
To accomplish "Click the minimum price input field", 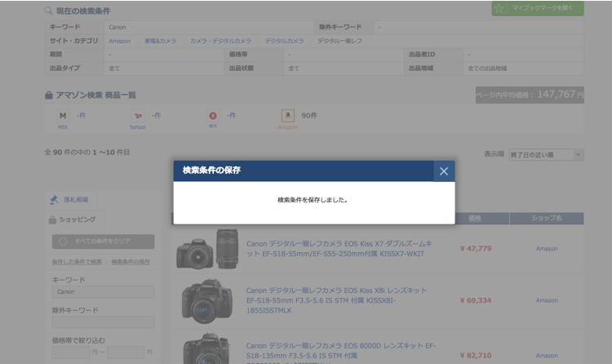I will tap(71, 353).
